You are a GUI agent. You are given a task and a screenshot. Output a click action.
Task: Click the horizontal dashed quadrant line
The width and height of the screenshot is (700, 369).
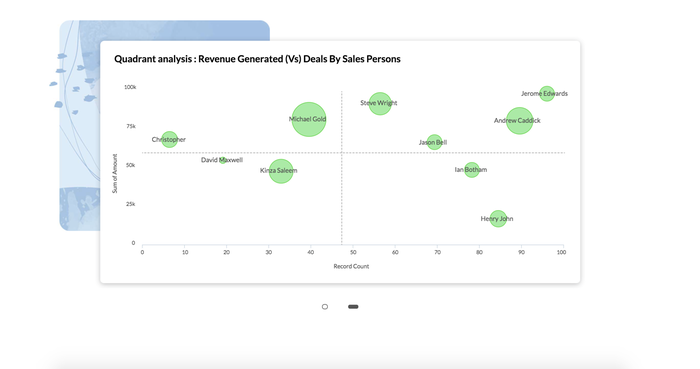pyautogui.click(x=354, y=153)
